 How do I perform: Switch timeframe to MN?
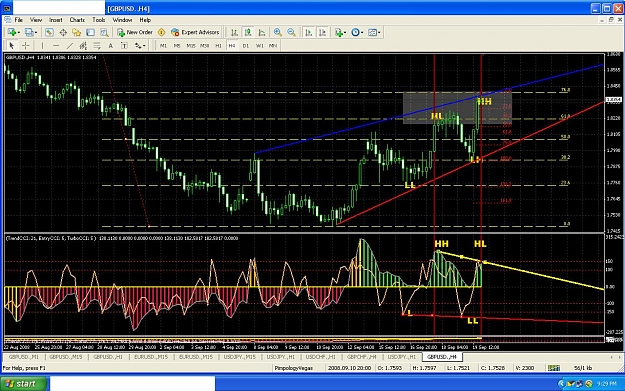273,46
